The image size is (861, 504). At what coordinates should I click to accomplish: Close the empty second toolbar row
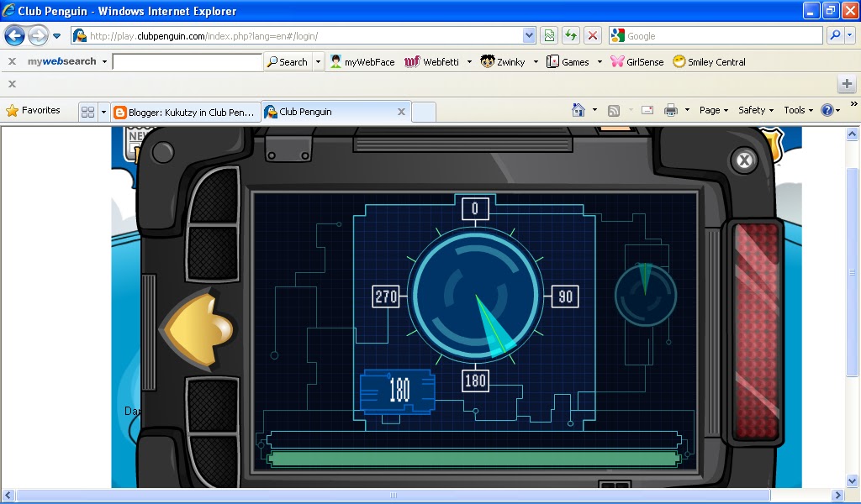(12, 84)
